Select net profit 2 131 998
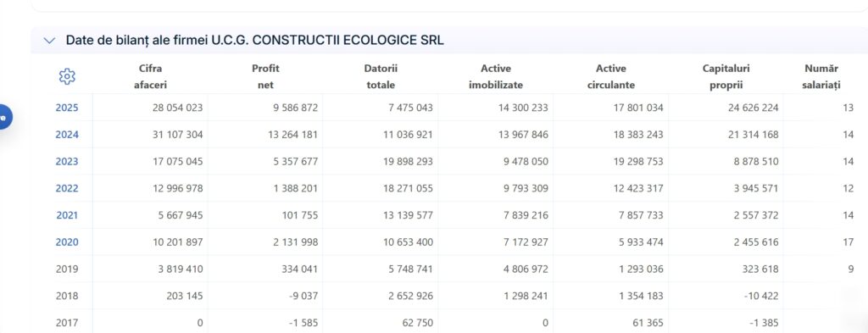The height and width of the screenshot is (333, 868). (296, 241)
